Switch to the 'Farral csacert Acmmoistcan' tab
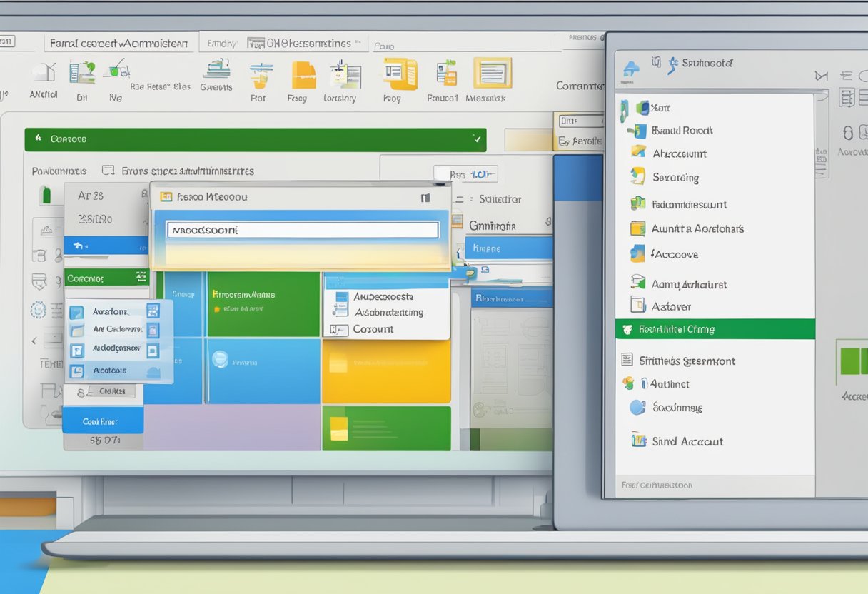Screen dimensions: 868x594 coord(118,44)
